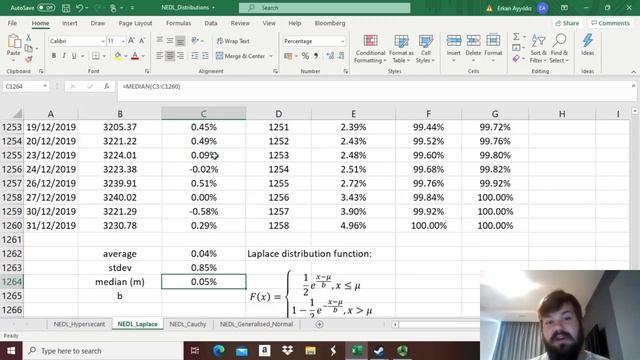Screen dimensions: 640x360
Task: Switch to the Data tab
Action: (211, 23)
